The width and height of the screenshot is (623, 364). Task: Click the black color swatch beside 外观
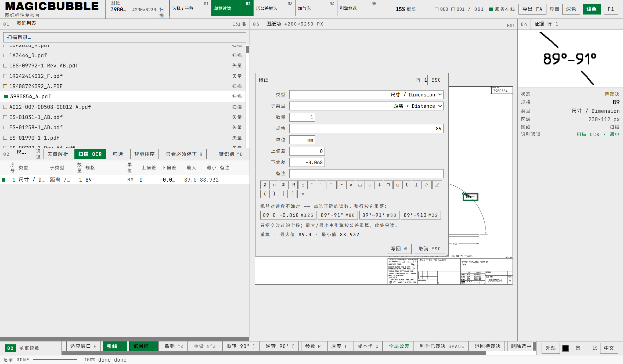(566, 348)
